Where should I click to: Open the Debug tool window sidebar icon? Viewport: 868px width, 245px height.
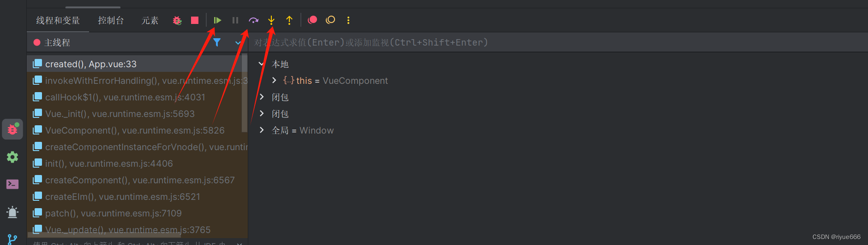pyautogui.click(x=12, y=129)
